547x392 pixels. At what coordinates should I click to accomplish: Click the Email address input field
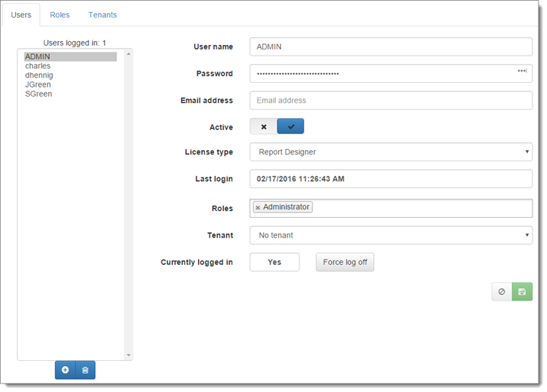point(390,100)
